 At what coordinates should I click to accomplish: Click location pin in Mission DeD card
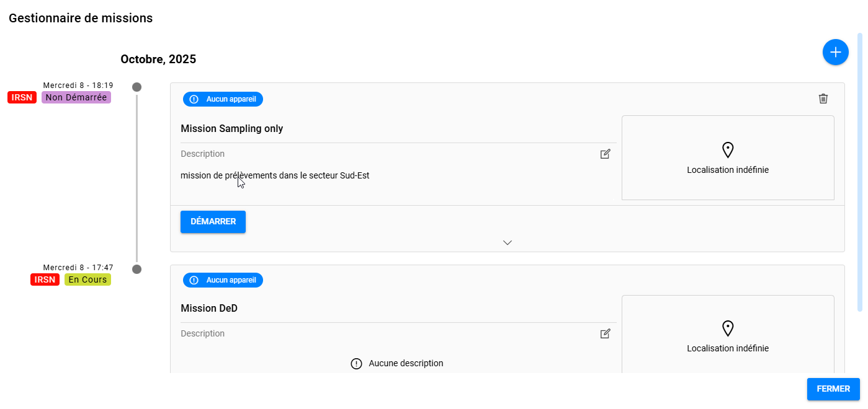click(728, 328)
